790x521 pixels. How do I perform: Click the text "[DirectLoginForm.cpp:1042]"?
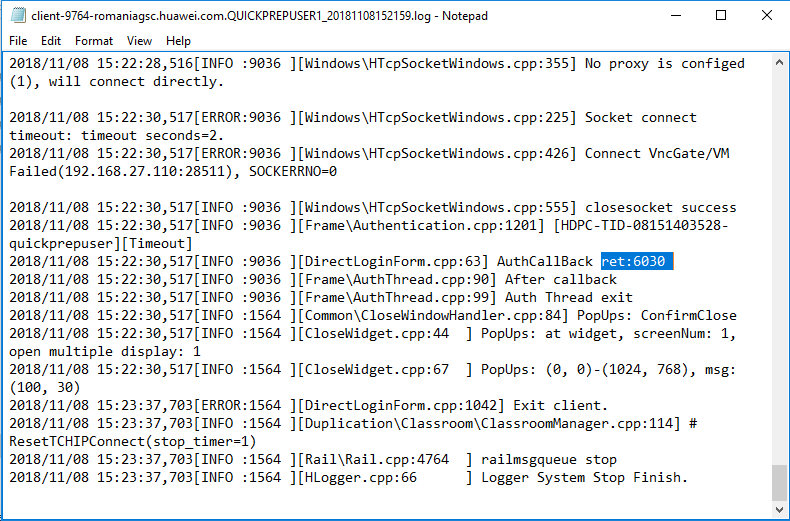tap(401, 406)
